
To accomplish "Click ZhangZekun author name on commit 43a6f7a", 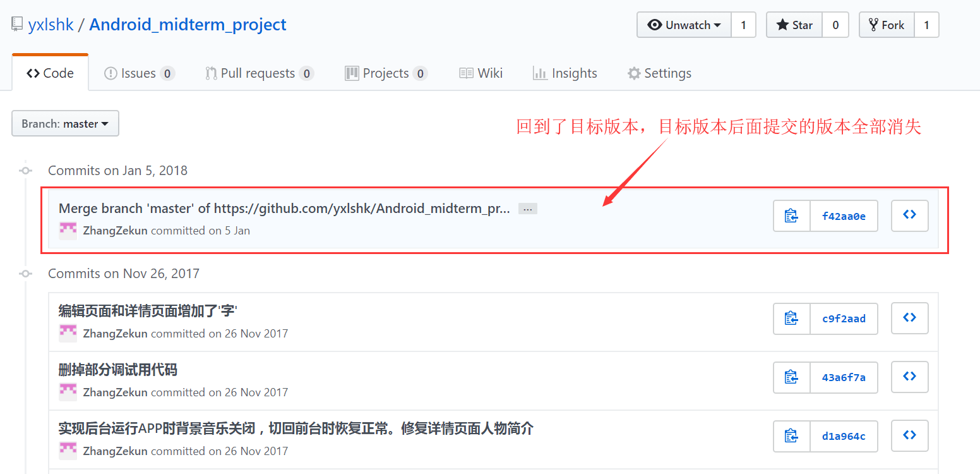I will [x=116, y=392].
